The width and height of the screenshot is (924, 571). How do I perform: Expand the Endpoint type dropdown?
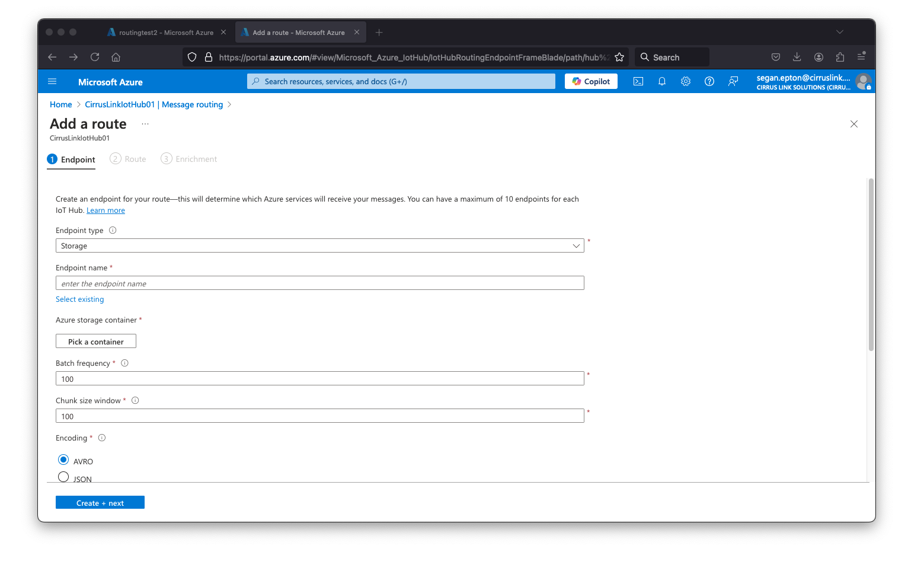pyautogui.click(x=319, y=246)
